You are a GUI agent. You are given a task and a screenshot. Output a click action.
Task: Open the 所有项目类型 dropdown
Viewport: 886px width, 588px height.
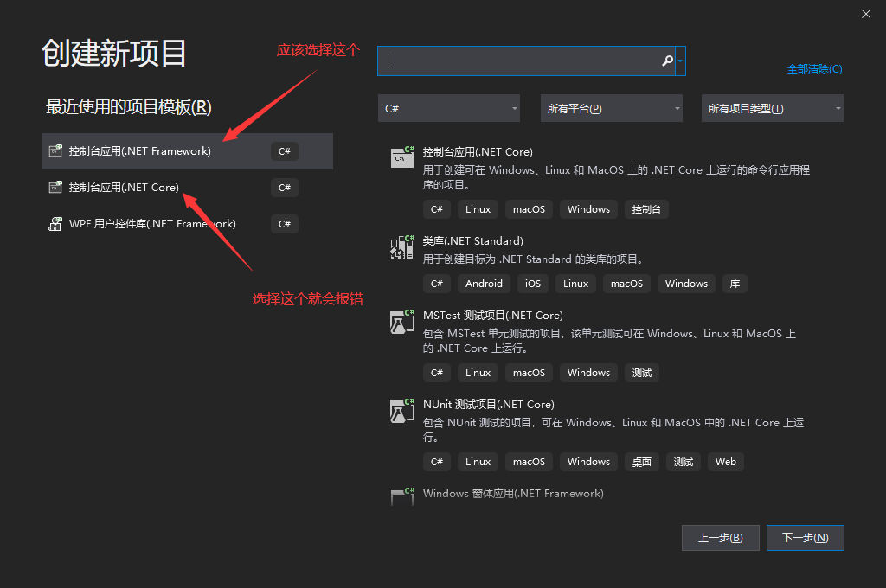click(x=773, y=108)
